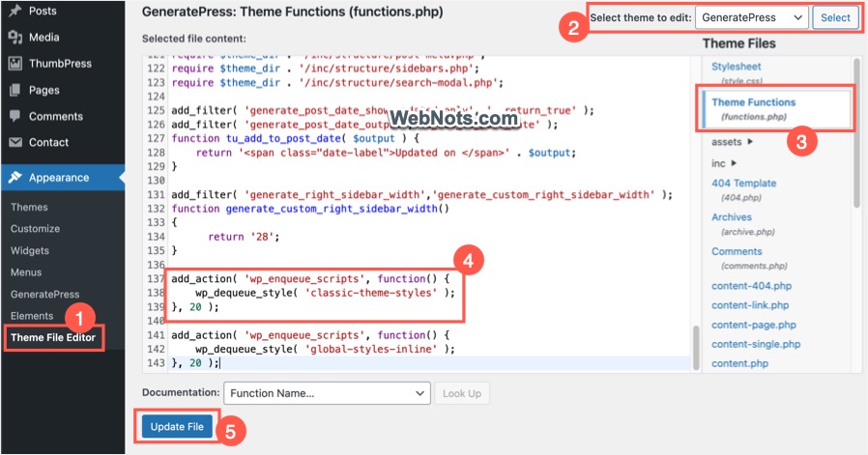Click the 'classic-theme-styles' string in code
This screenshot has width=868, height=455.
pos(371,293)
